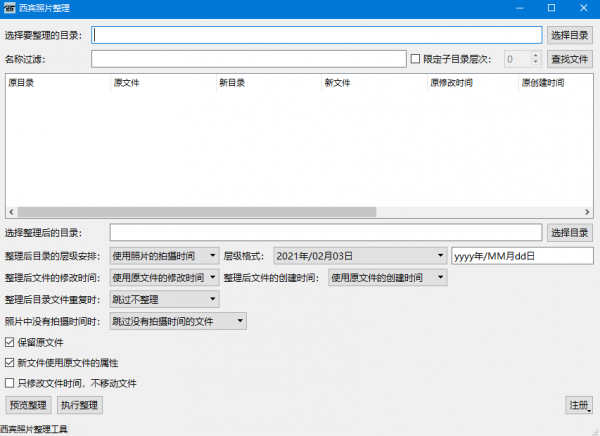Click the 新文件 column header

coord(375,83)
